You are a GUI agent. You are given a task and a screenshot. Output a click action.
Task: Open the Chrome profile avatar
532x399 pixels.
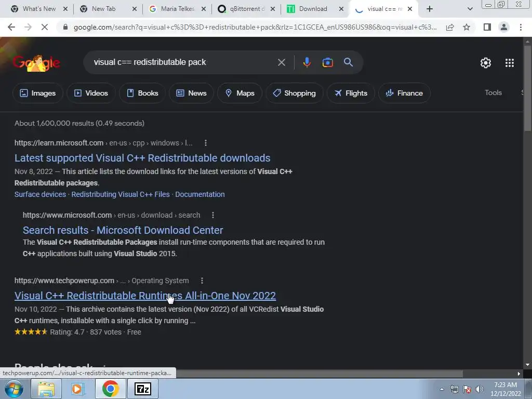tap(504, 27)
